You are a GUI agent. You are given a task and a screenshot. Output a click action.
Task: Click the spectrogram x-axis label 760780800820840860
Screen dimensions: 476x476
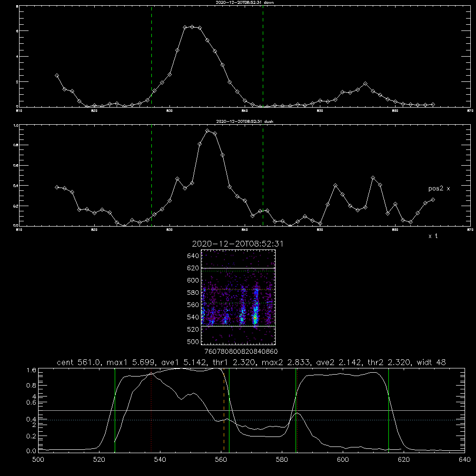[241, 351]
